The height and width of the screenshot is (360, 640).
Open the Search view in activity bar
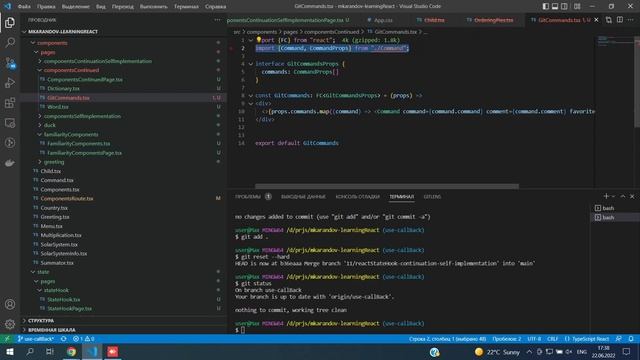click(10, 42)
